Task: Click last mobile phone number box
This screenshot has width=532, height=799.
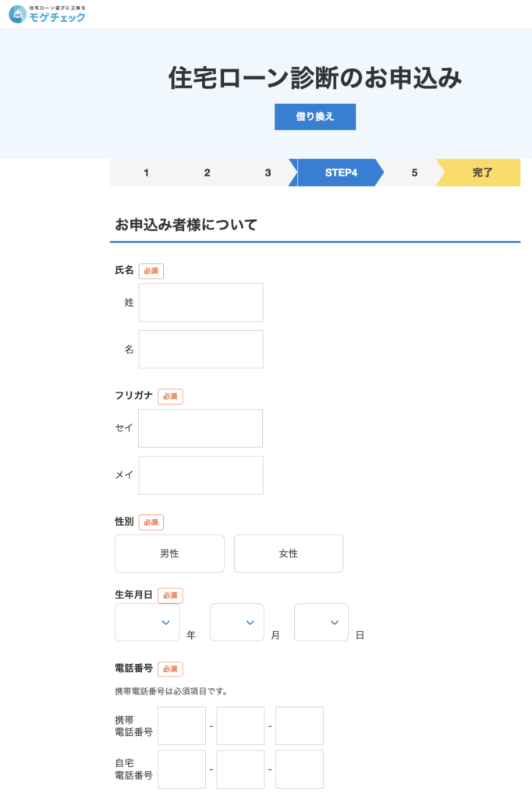Action: tap(299, 726)
